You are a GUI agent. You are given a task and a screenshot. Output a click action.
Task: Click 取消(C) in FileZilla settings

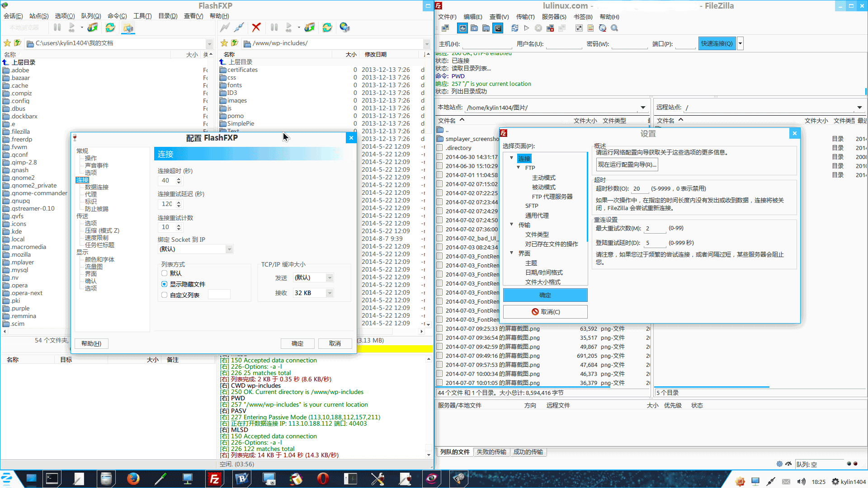(545, 312)
